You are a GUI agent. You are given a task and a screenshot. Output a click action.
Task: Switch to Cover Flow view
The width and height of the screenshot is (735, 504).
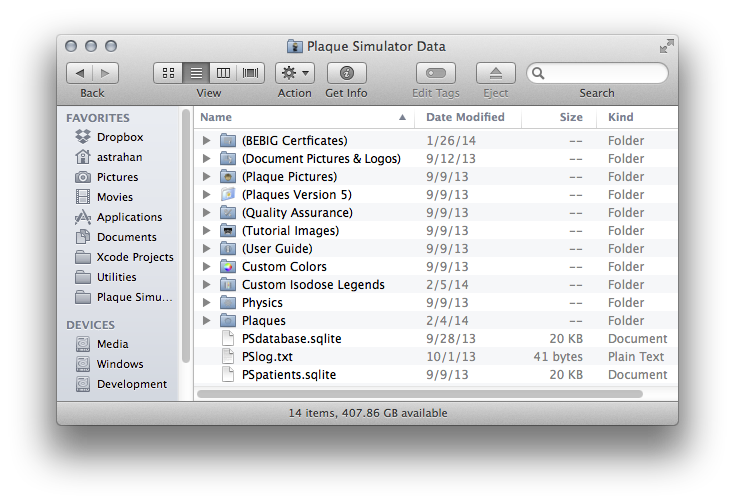click(251, 73)
